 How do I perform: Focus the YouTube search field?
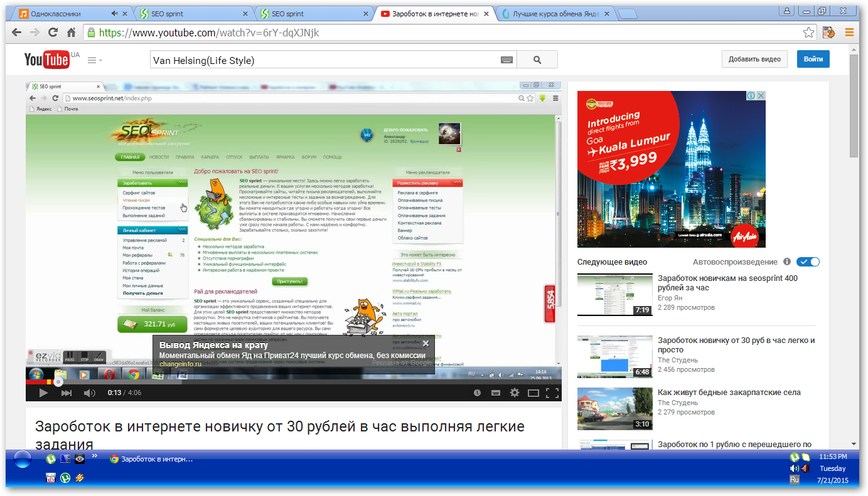(x=323, y=60)
